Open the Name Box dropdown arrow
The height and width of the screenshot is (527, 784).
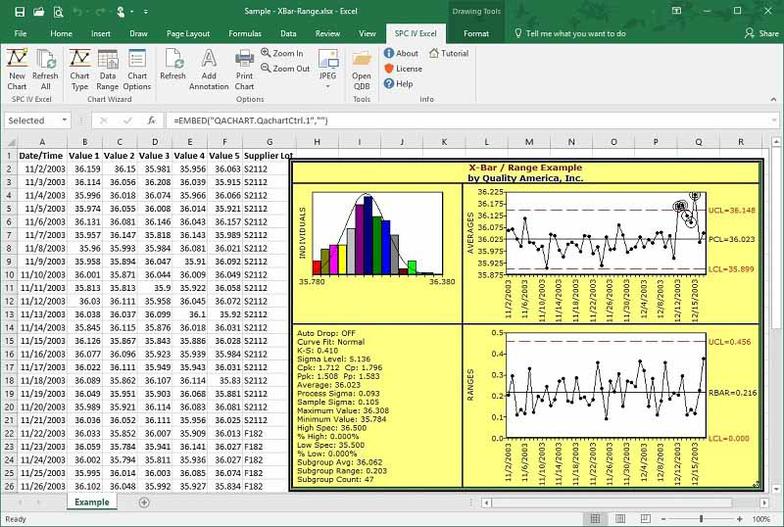(63, 120)
